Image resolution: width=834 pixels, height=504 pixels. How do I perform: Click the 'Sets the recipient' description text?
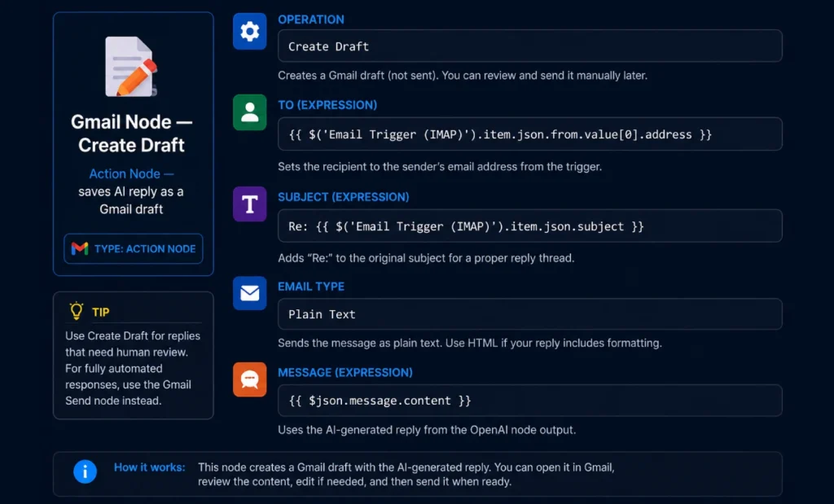click(440, 167)
